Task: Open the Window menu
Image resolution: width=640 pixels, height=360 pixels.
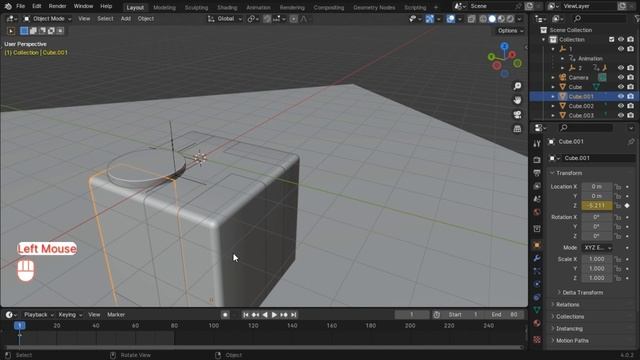Action: click(x=83, y=6)
